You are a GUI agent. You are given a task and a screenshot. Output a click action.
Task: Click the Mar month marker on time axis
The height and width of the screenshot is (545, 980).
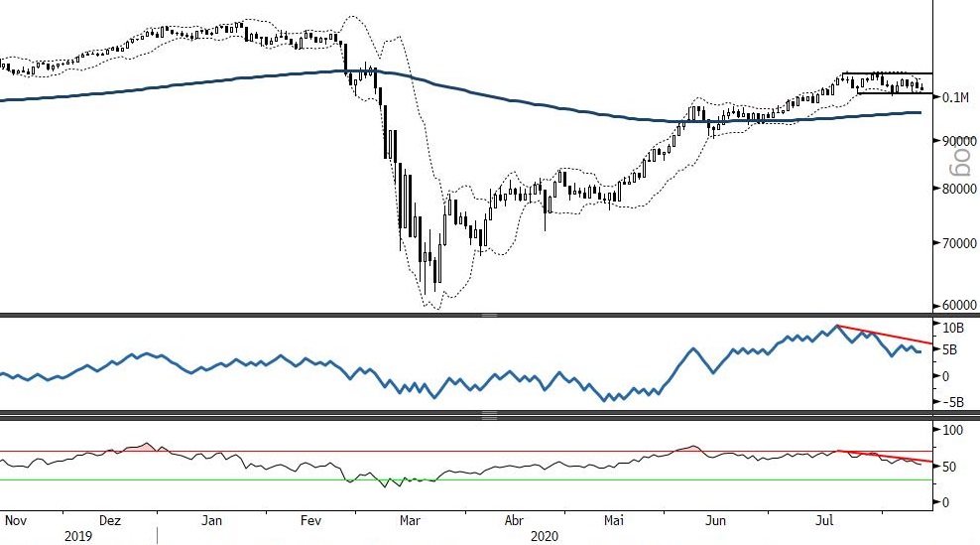click(409, 519)
